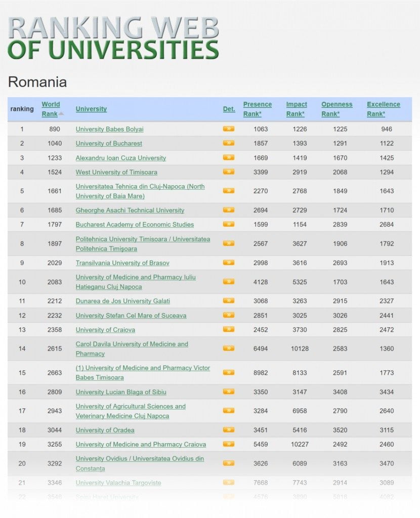
Task: Click excellence rank value 946
Action: (x=387, y=129)
